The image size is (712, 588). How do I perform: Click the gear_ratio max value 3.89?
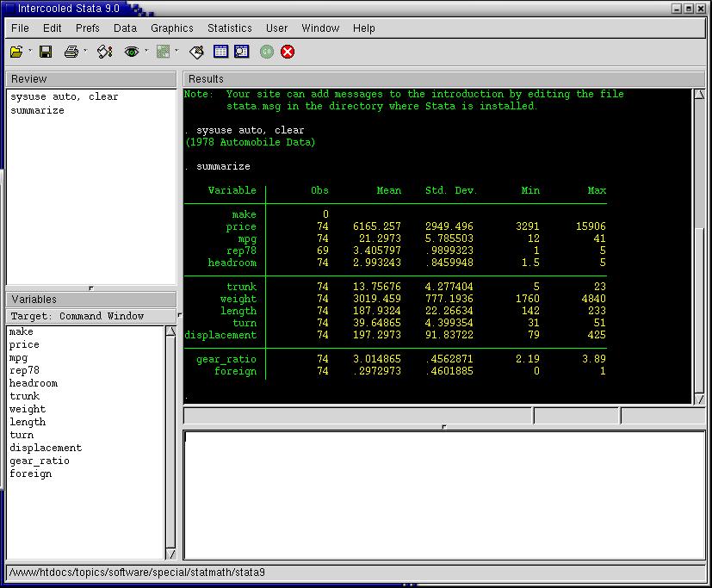coord(594,359)
